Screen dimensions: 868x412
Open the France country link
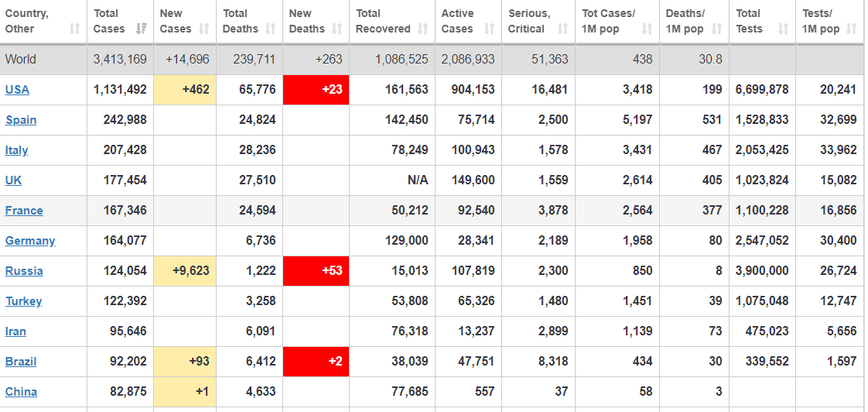click(x=24, y=210)
